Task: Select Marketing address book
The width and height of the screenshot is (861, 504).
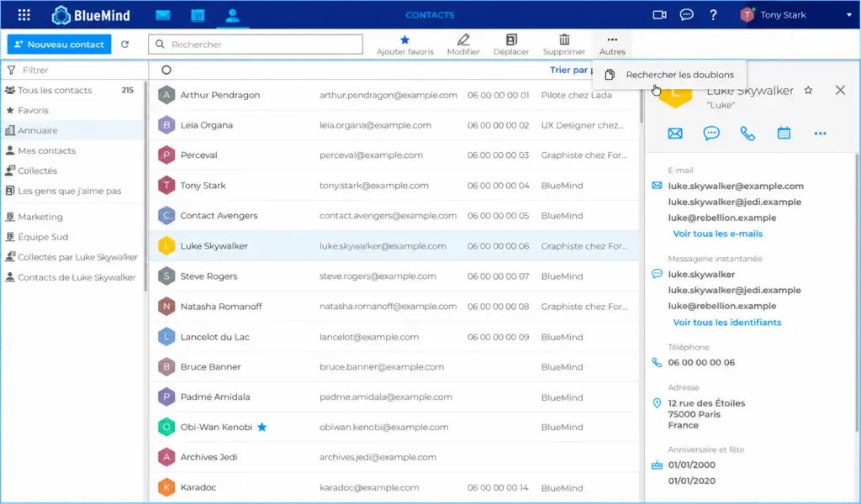Action: 72,217
